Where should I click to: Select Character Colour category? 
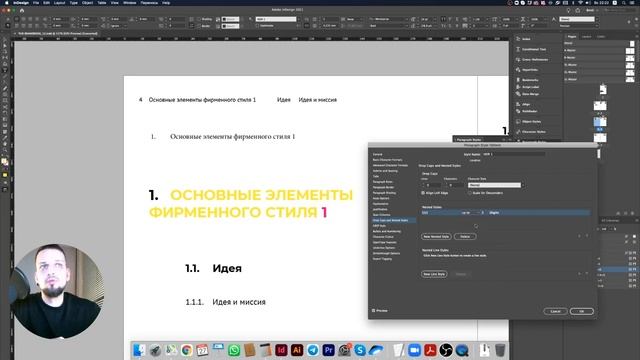(383, 237)
